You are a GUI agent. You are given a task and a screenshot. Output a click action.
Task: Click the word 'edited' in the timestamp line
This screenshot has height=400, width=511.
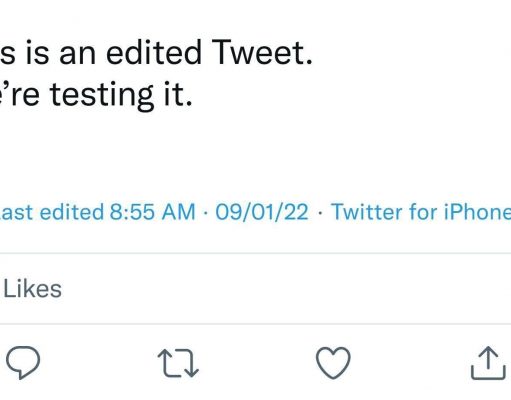(71, 212)
